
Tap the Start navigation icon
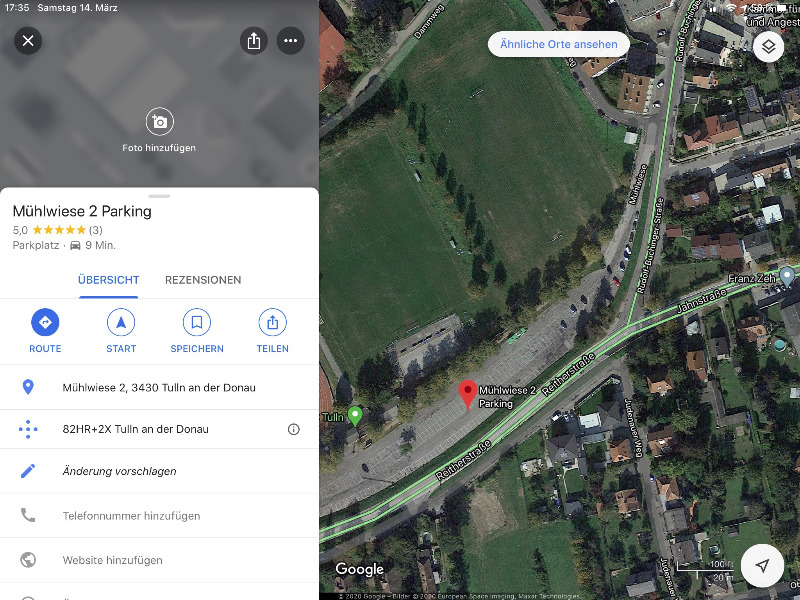tap(121, 322)
